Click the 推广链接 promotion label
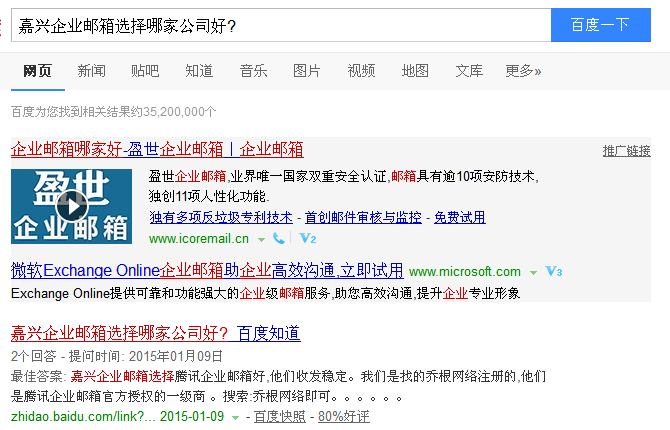 (626, 151)
